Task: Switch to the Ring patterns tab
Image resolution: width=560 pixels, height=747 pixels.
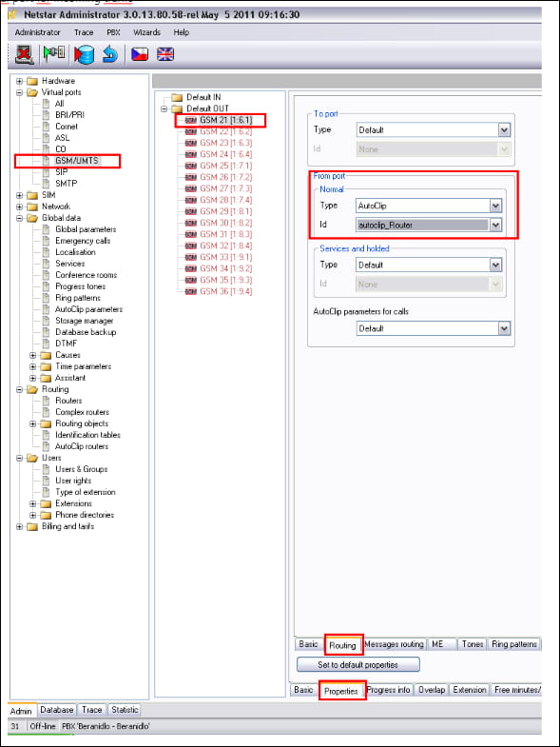Action: click(x=514, y=644)
